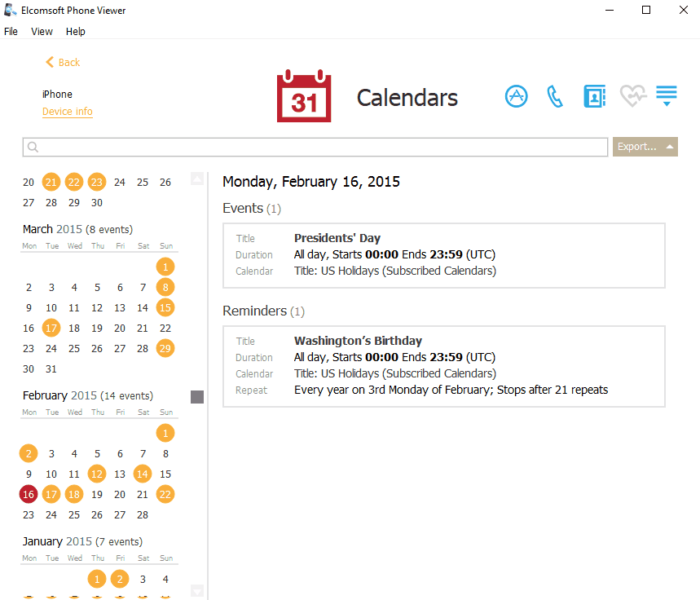The image size is (700, 600).
Task: Open the App Store applications icon
Action: pos(516,96)
